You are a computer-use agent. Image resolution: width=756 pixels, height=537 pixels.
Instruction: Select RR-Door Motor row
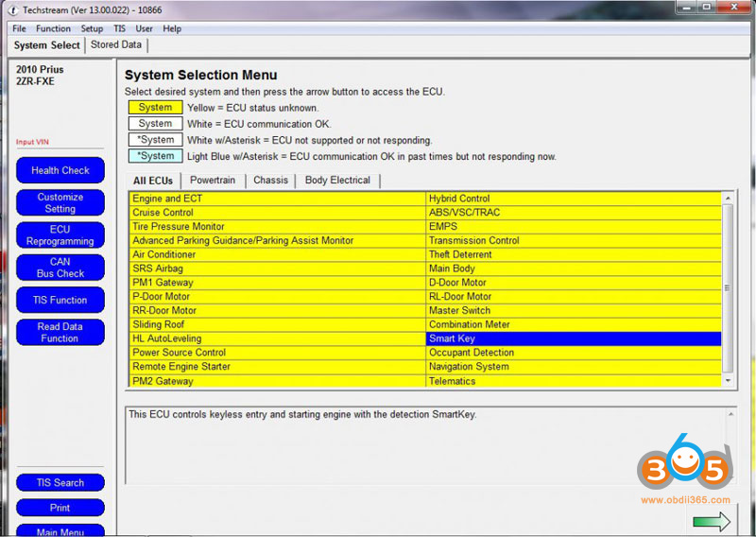pos(277,310)
